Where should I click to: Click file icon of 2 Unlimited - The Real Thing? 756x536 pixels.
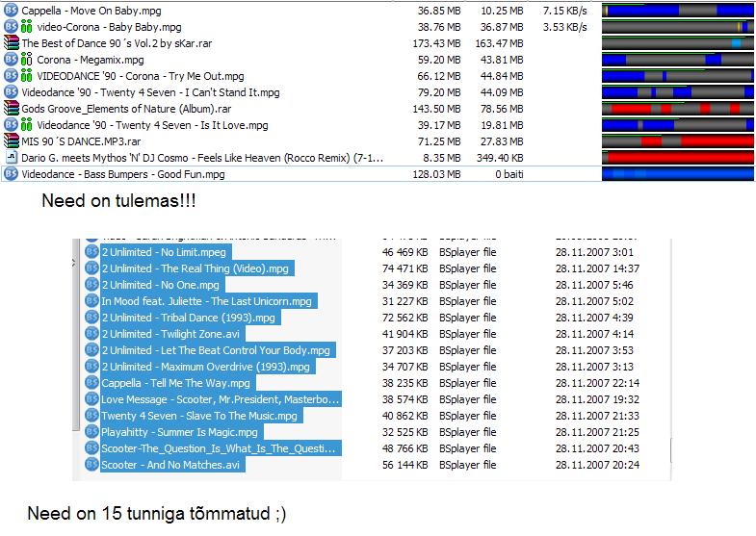tap(91, 268)
